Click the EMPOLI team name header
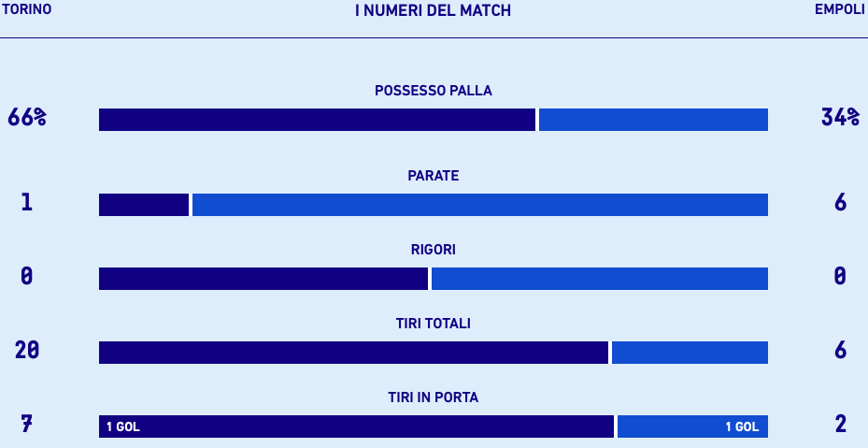This screenshot has height=448, width=868. [839, 9]
